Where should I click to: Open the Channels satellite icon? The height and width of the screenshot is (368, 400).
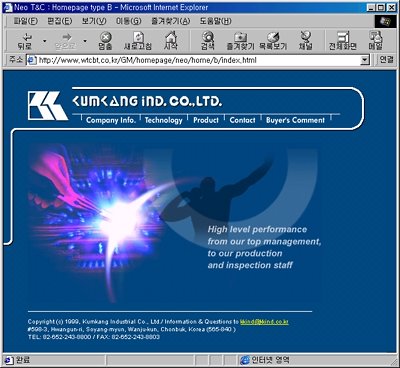click(305, 36)
